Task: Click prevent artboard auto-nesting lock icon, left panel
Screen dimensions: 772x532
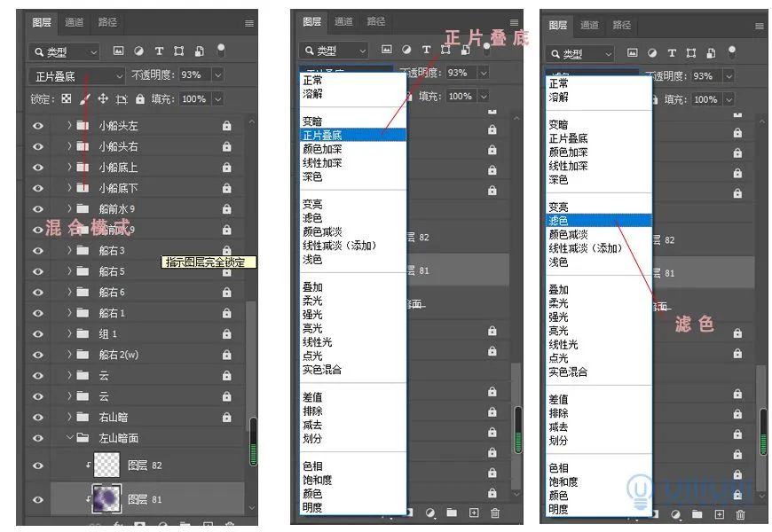Action: (122, 99)
